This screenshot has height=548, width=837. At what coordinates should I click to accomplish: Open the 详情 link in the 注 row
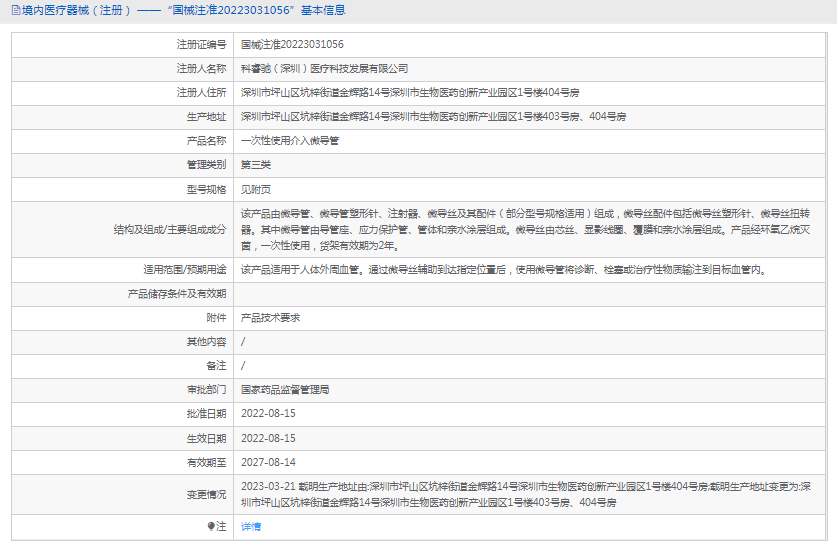(x=251, y=527)
